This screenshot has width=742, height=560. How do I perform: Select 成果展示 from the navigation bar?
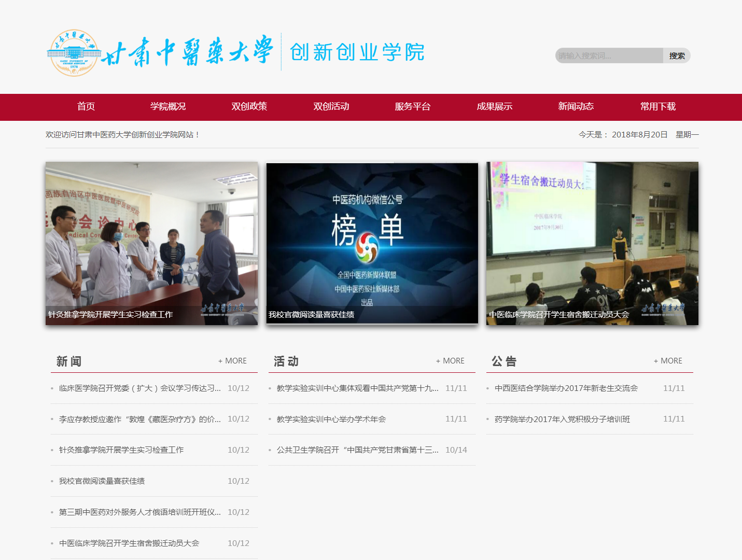[494, 107]
